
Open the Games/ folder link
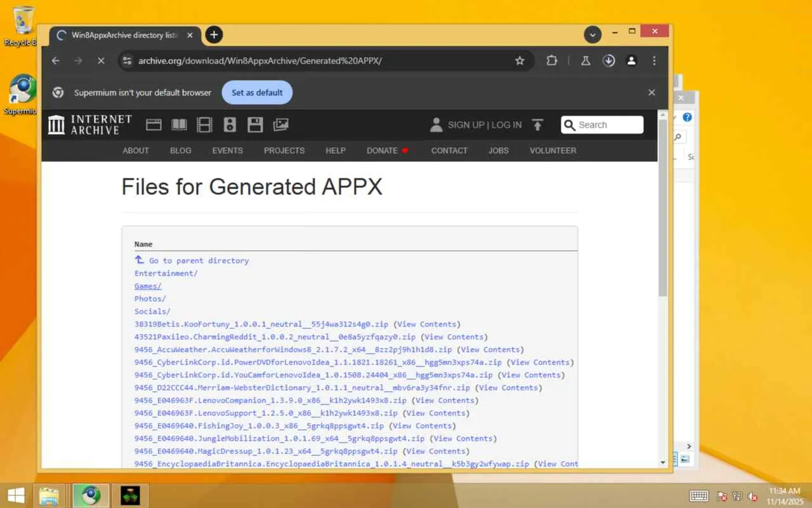tap(148, 286)
